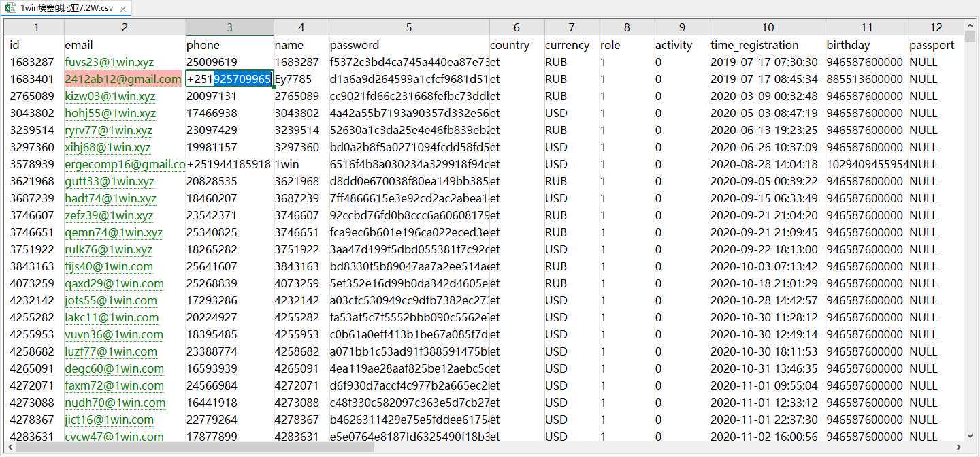This screenshot has height=457, width=980.
Task: Click the 'role' header cell
Action: [x=627, y=45]
